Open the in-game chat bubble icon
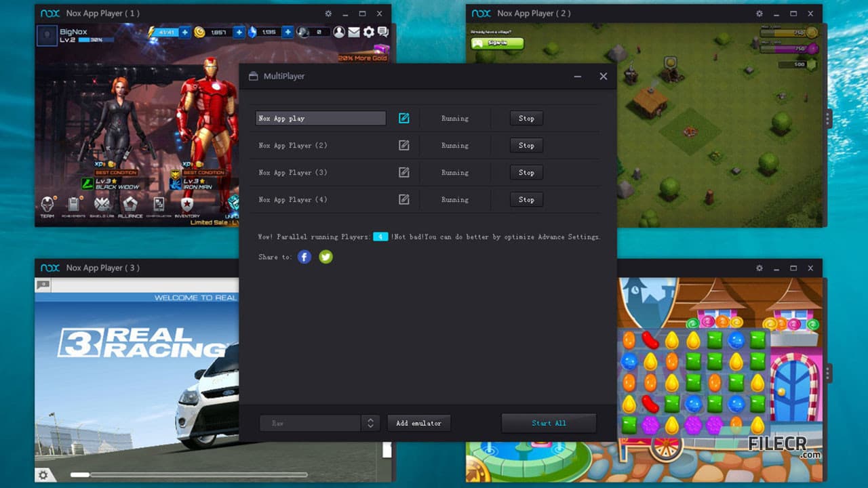 pyautogui.click(x=383, y=32)
